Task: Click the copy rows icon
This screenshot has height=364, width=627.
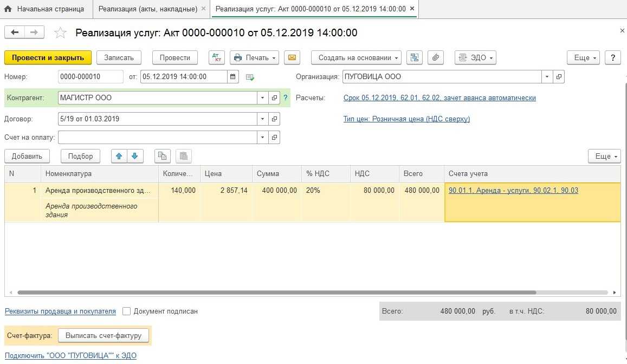Action: click(162, 156)
